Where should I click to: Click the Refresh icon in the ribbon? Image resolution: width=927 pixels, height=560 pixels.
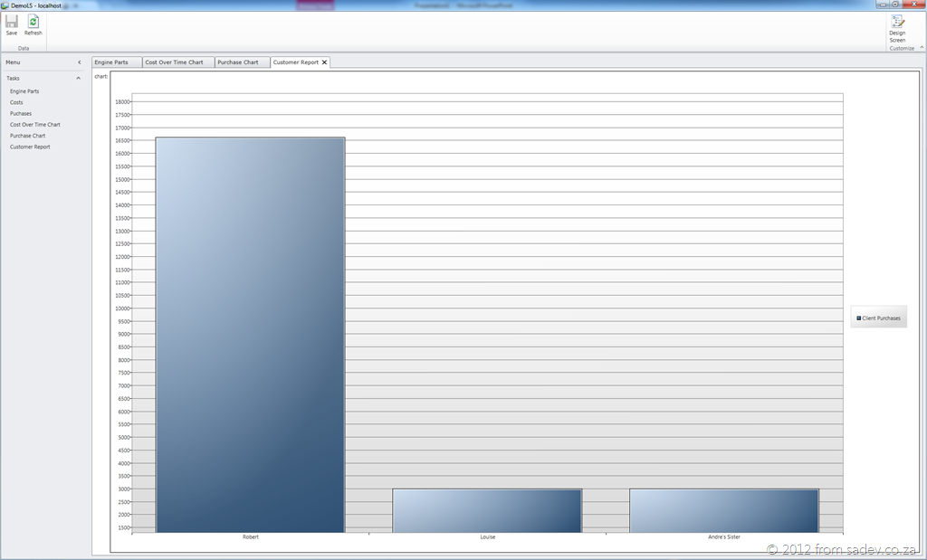click(33, 22)
